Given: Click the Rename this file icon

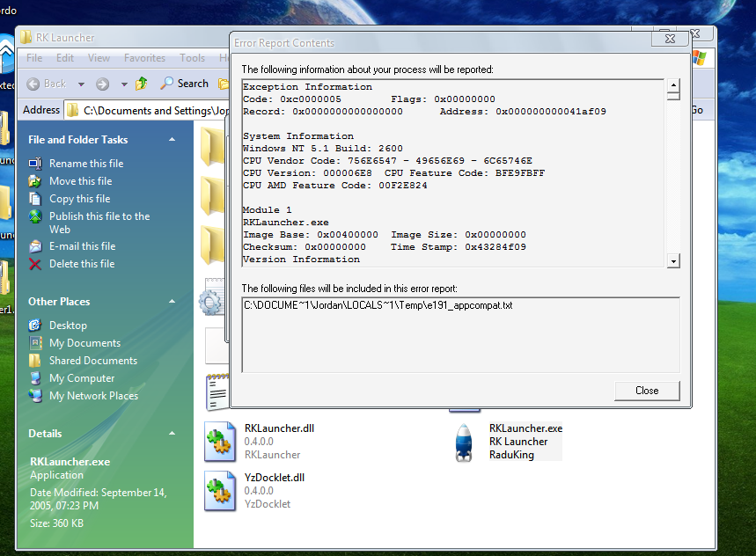Looking at the screenshot, I should pyautogui.click(x=35, y=164).
